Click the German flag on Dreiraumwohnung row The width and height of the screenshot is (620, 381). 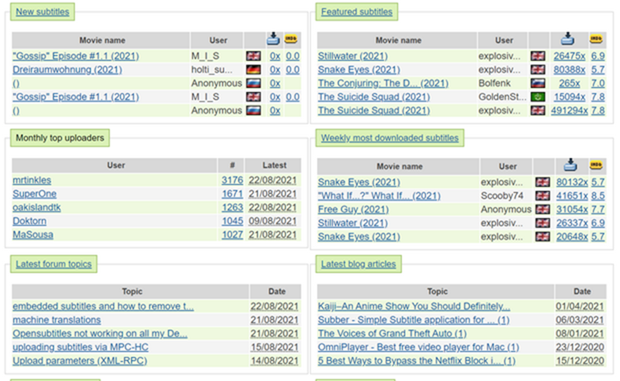(x=253, y=70)
